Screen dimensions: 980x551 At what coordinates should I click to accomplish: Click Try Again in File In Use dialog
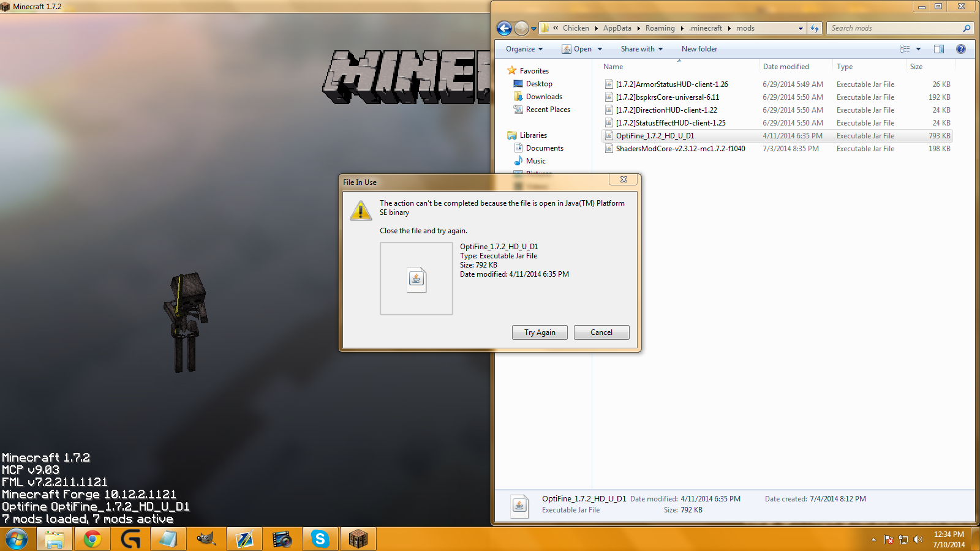[x=540, y=332]
